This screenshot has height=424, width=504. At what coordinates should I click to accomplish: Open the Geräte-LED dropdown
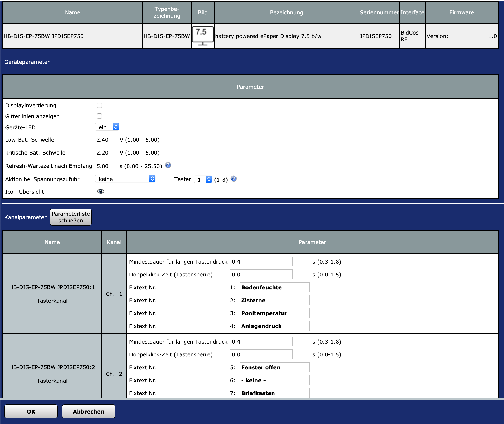(x=107, y=127)
